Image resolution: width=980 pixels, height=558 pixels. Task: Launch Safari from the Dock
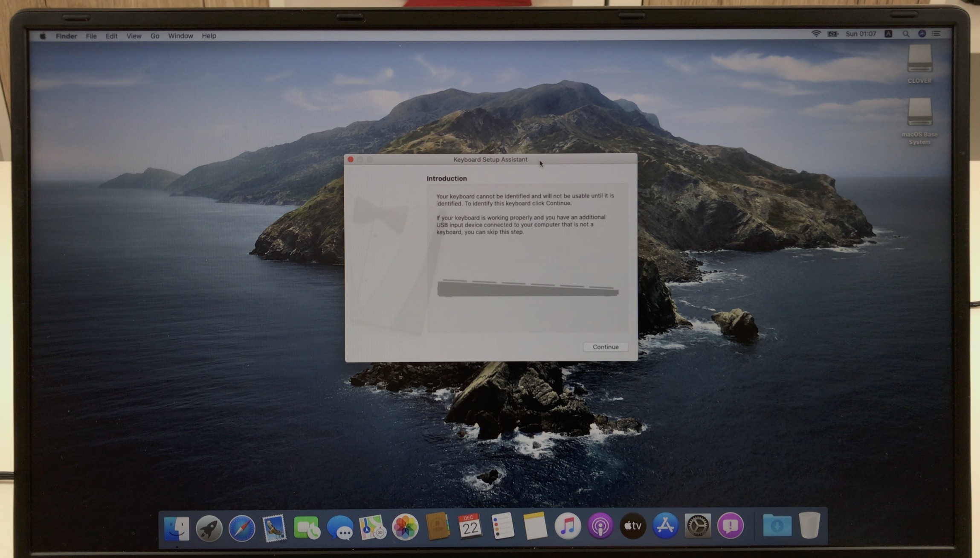[x=242, y=528]
